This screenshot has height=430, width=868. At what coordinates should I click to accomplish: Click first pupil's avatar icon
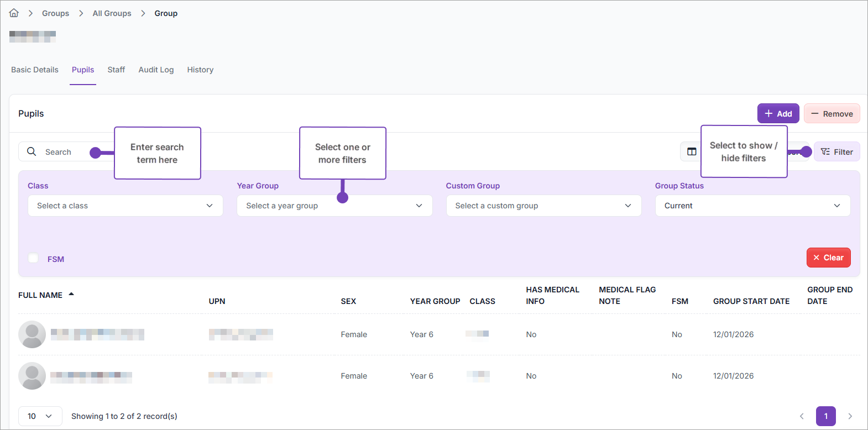[x=32, y=334]
